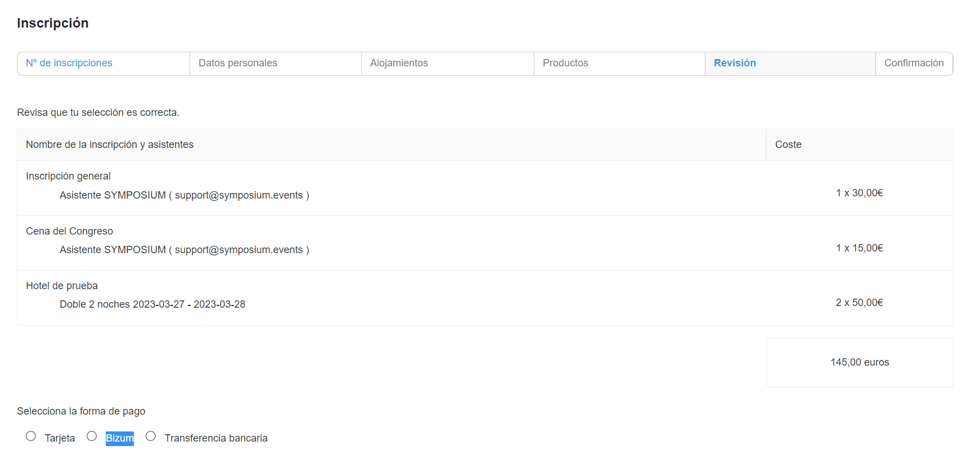Click the 2 x 50,00€ hotel cost
This screenshot has width=980, height=459.
(859, 303)
